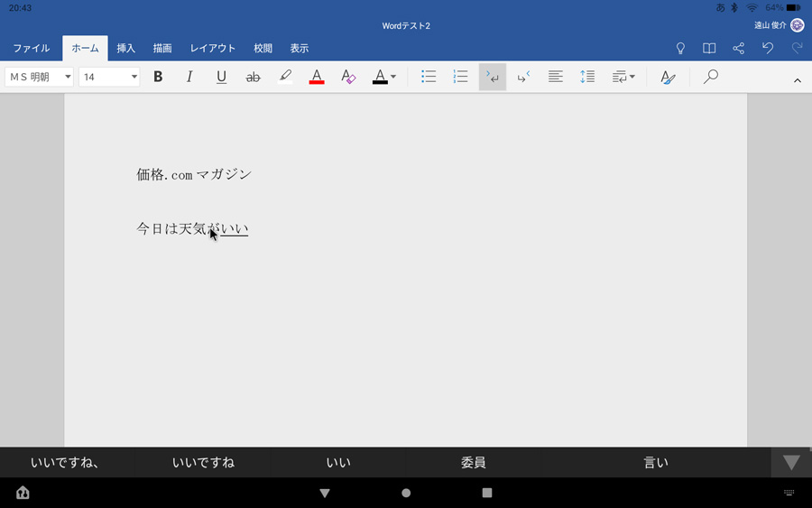
Task: Open the Share icon
Action: pyautogui.click(x=738, y=48)
